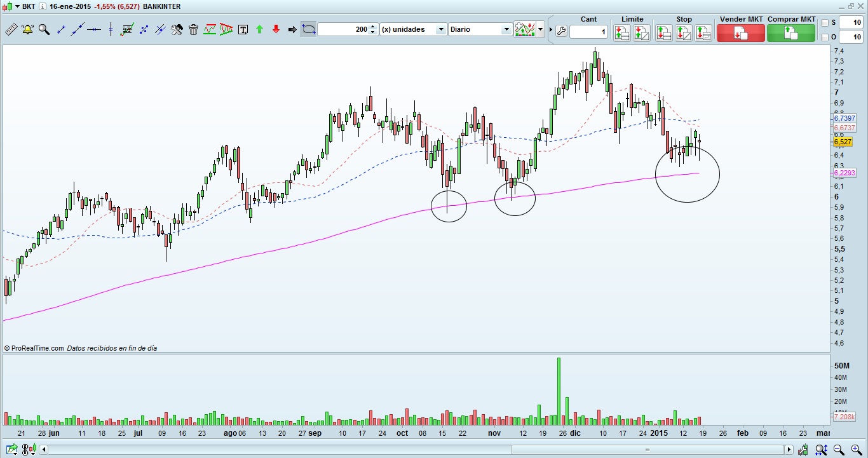The height and width of the screenshot is (458, 868).
Task: Click the first Stop order icon
Action: (664, 32)
